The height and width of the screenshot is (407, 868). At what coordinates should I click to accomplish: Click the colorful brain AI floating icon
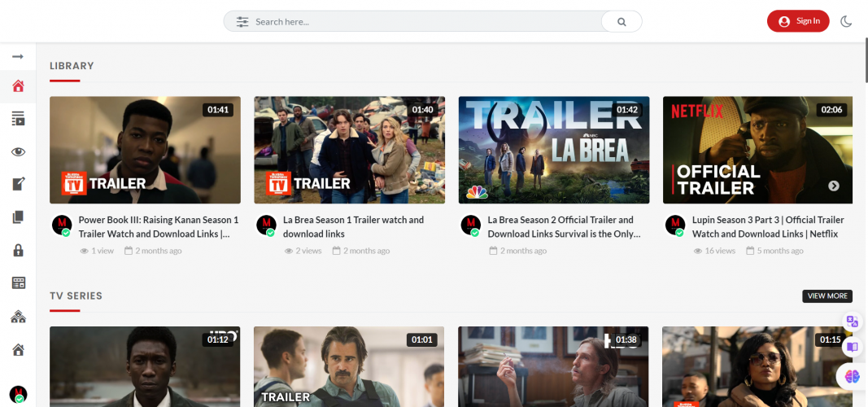853,377
